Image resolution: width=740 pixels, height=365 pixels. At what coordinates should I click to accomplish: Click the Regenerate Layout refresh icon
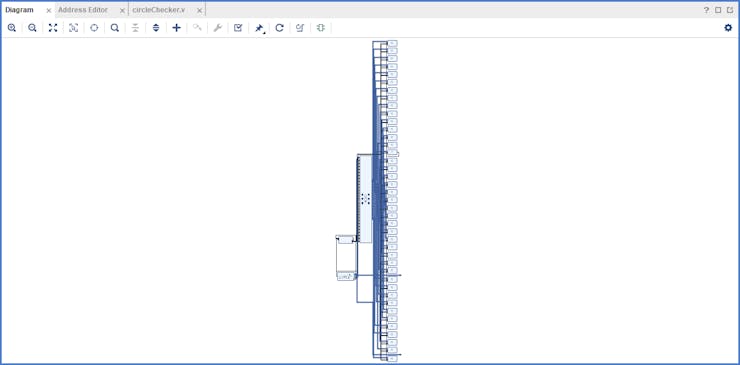(x=279, y=28)
